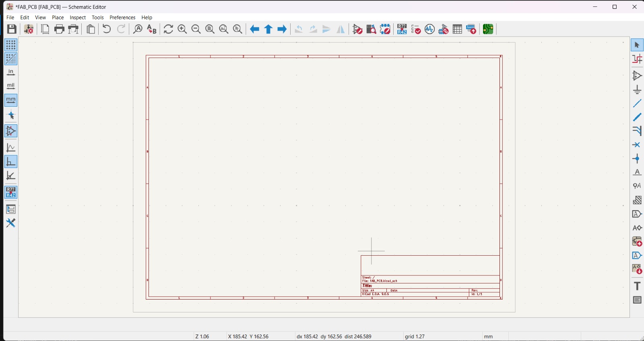
Task: Open the Symbol Library Browser icon
Action: (x=371, y=29)
